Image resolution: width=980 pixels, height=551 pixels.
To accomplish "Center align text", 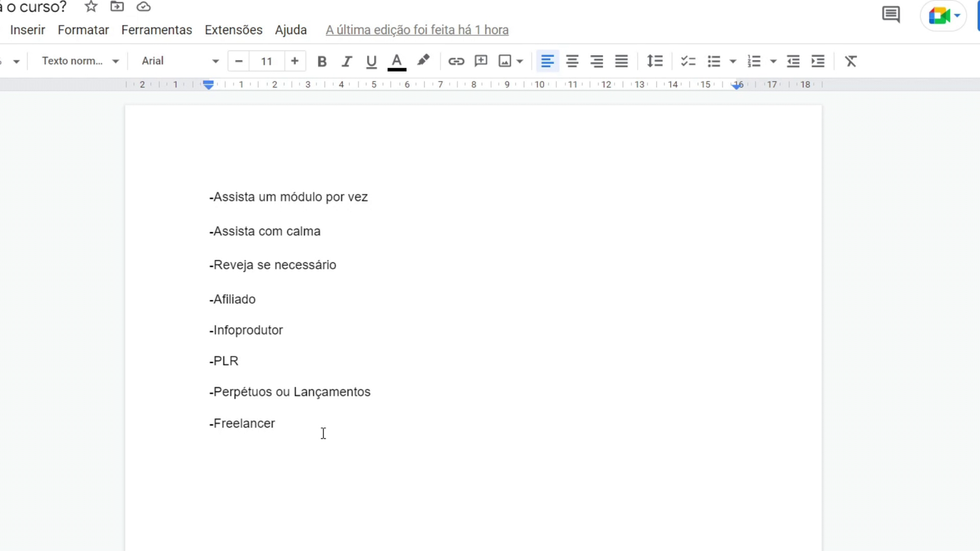I will (x=572, y=61).
